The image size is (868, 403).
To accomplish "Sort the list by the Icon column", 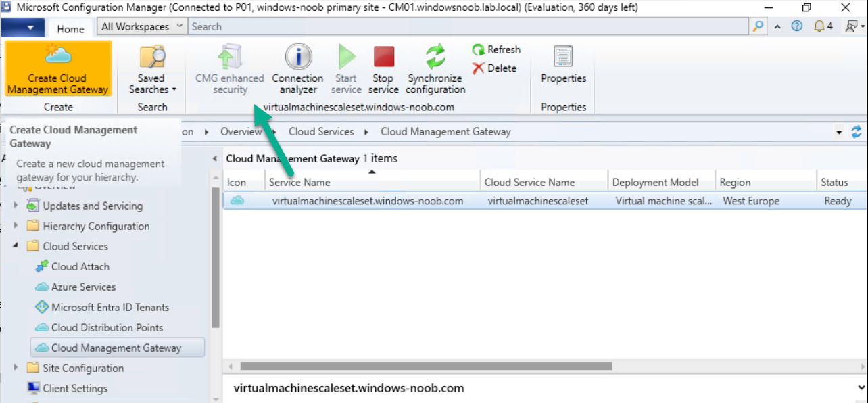I will click(243, 182).
